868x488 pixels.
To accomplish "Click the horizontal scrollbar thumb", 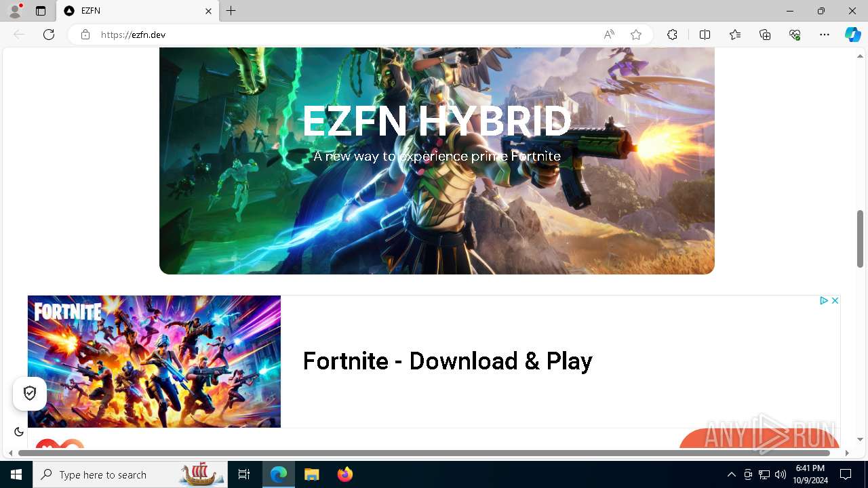I will pyautogui.click(x=424, y=453).
